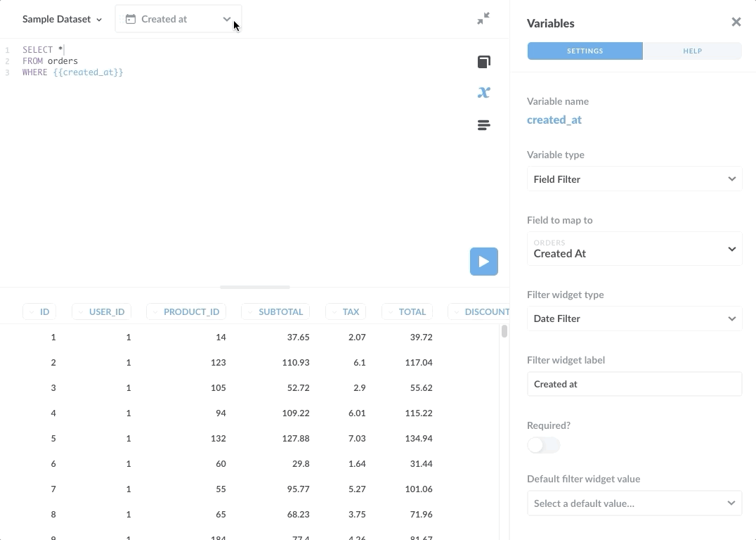Viewport: 756px width, 540px height.
Task: Expand Filter widget type Date Filter dropdown
Action: (634, 319)
